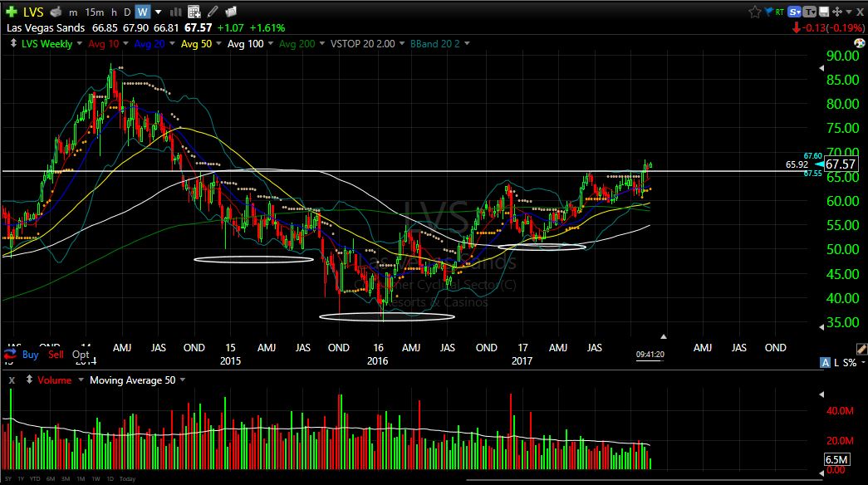Click the add indicator grid-plus icon
The height and width of the screenshot is (485, 868).
pos(194,12)
